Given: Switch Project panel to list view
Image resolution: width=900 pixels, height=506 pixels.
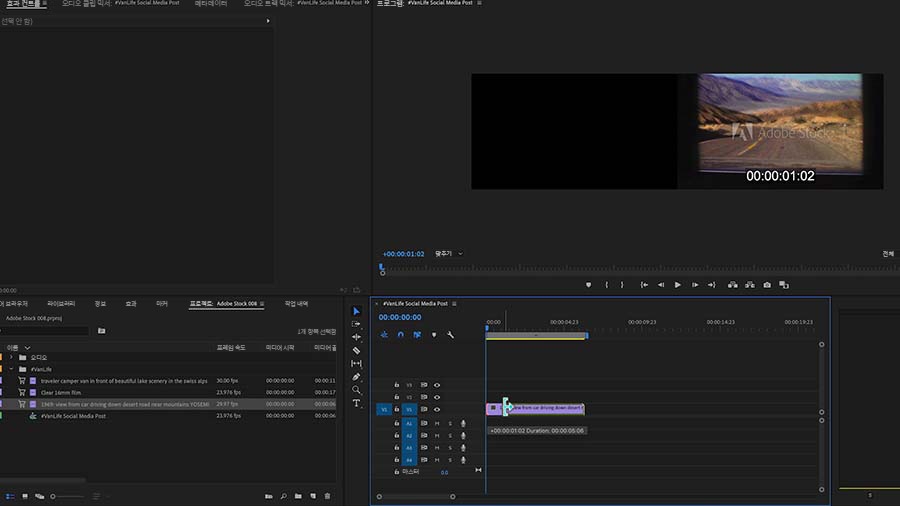Looking at the screenshot, I should [x=10, y=496].
